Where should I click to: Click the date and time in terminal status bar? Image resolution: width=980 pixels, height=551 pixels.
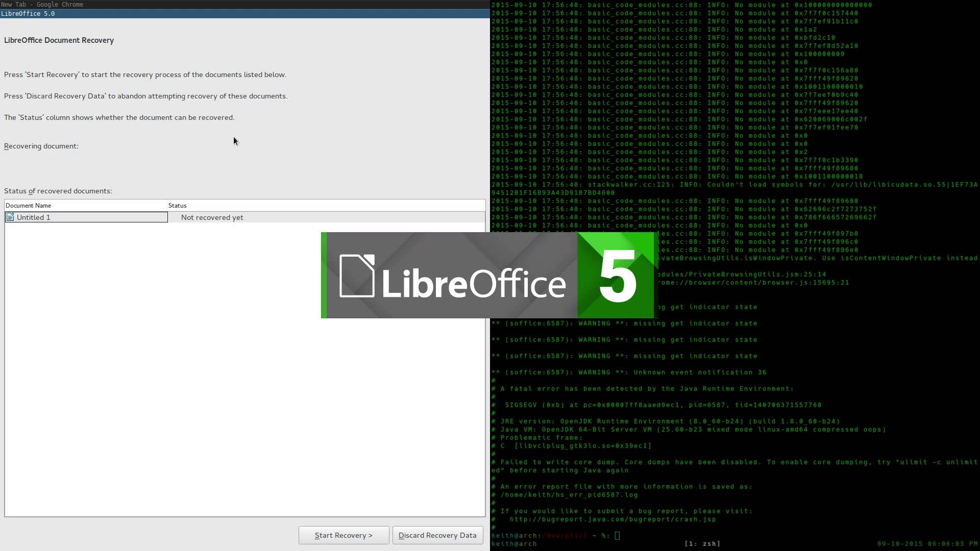coord(927,544)
